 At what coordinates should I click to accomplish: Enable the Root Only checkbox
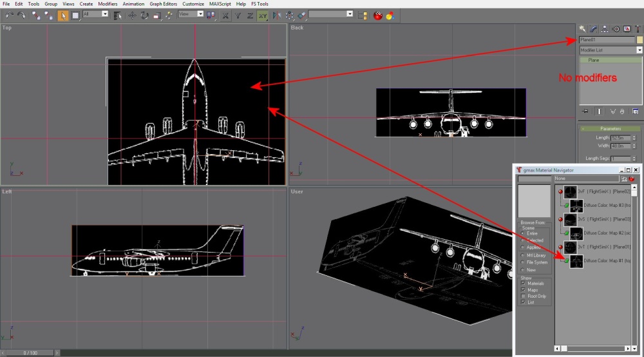[524, 295]
